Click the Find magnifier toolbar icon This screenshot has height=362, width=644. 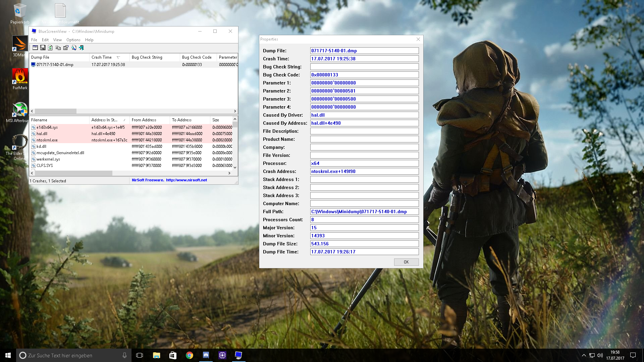(x=74, y=48)
